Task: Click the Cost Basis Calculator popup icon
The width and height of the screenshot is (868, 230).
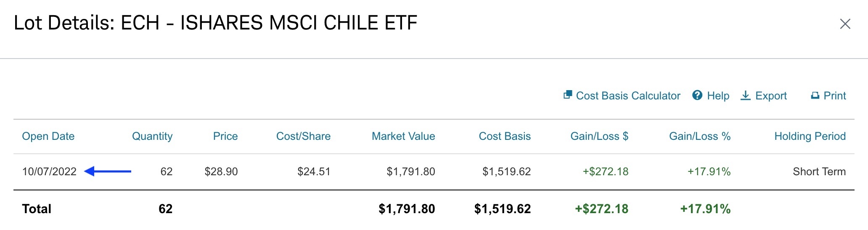Action: (x=568, y=95)
